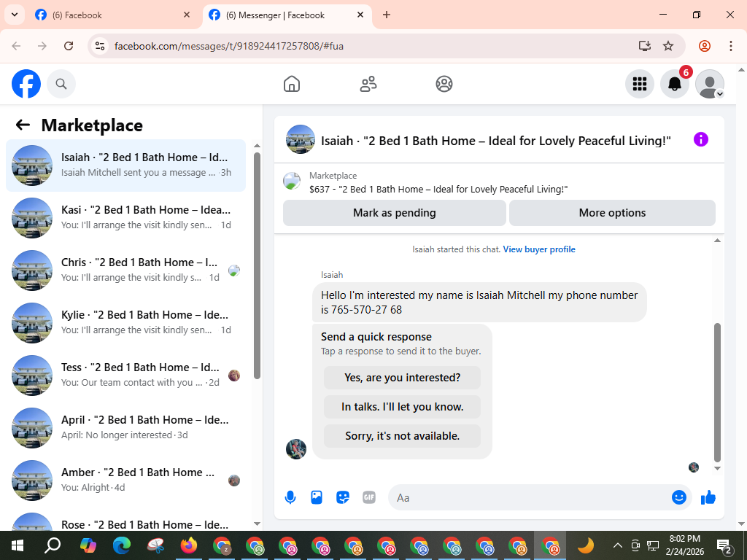The width and height of the screenshot is (747, 560).
Task: Open Copilot from taskbar
Action: (88, 545)
